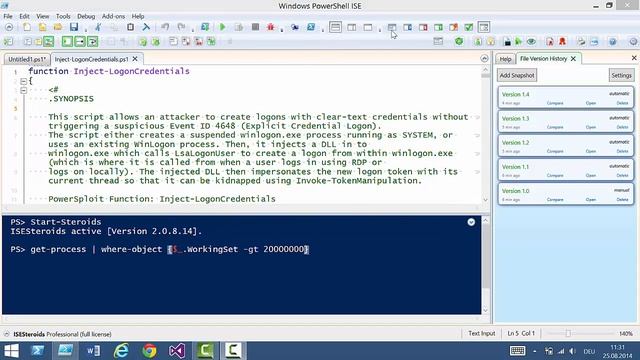This screenshot has height=360, width=640.
Task: Click the printer icon in second toolbar
Action: [x=581, y=41]
